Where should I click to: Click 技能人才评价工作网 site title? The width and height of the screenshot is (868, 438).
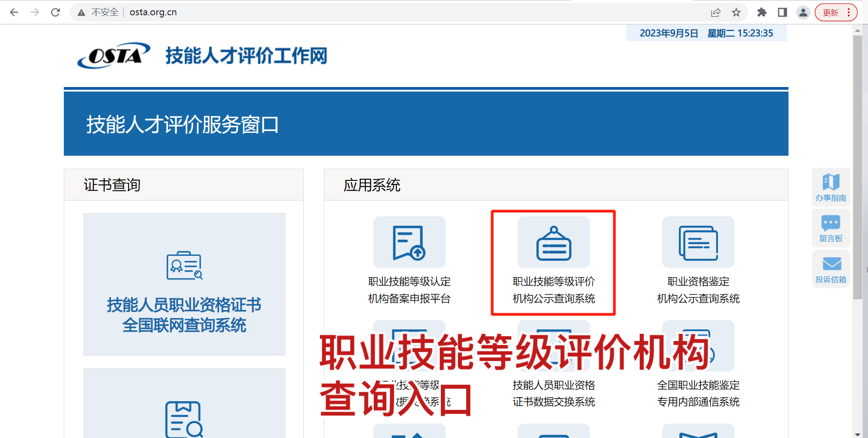[246, 56]
